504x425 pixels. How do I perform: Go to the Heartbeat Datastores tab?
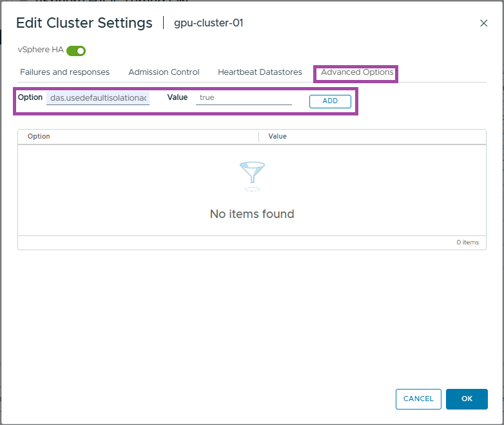pos(260,72)
